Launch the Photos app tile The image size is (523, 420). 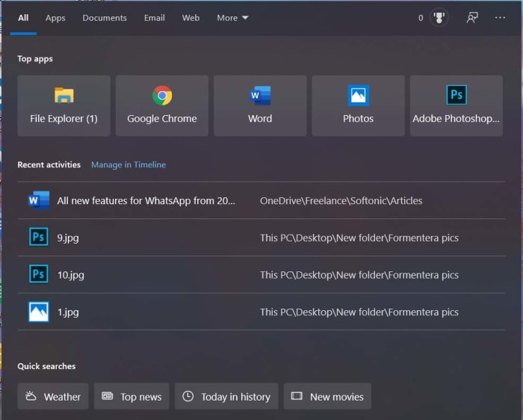pos(358,105)
